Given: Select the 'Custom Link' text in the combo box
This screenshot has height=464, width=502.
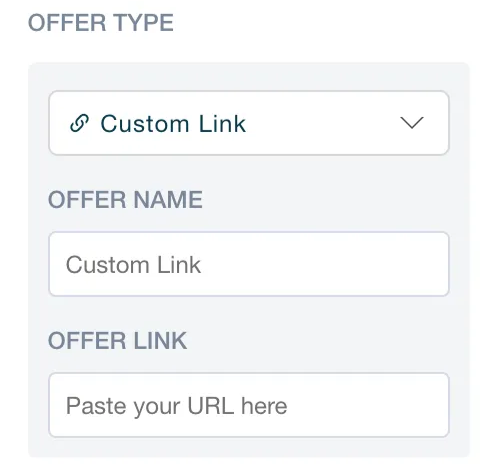Looking at the screenshot, I should 173,124.
